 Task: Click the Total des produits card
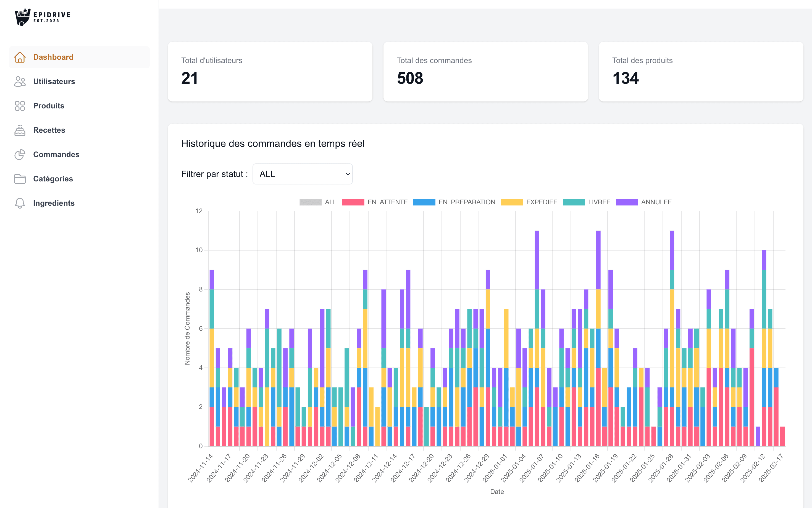tap(701, 72)
